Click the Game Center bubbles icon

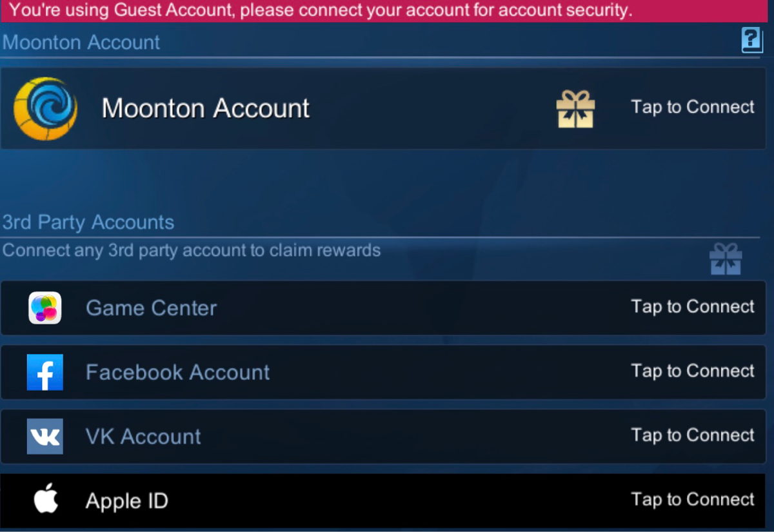pos(45,308)
